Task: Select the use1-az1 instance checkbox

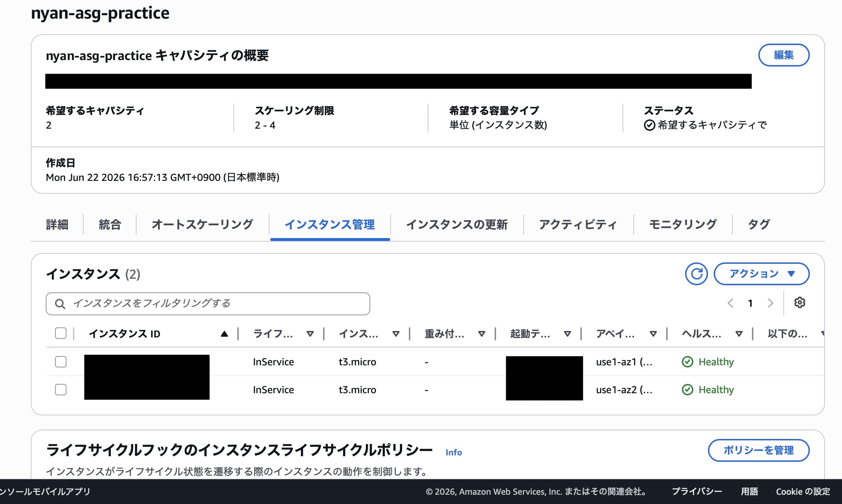Action: coord(61,362)
